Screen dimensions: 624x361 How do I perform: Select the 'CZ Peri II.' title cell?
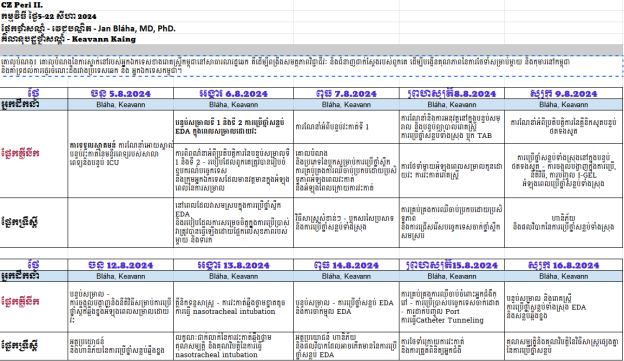(22, 5)
